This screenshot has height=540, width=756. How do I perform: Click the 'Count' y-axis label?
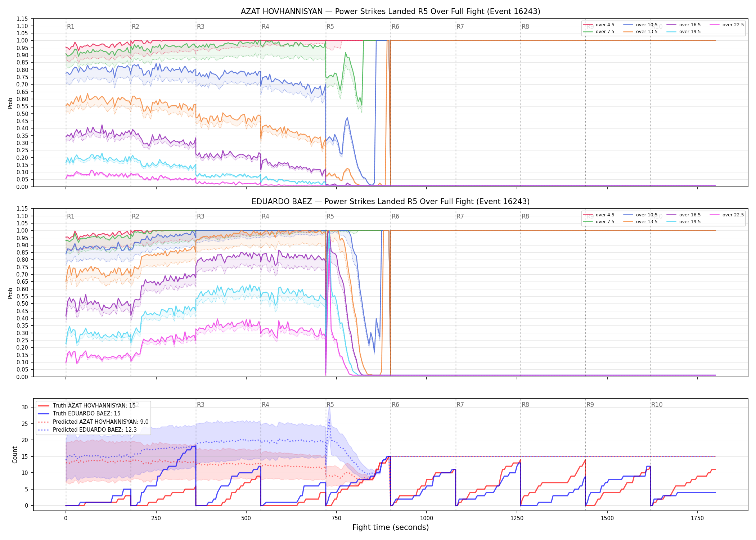point(15,455)
